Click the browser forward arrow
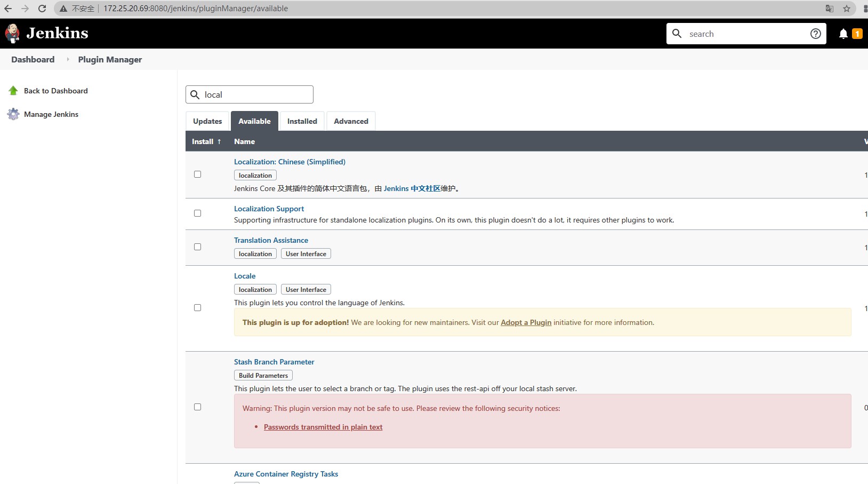 25,9
